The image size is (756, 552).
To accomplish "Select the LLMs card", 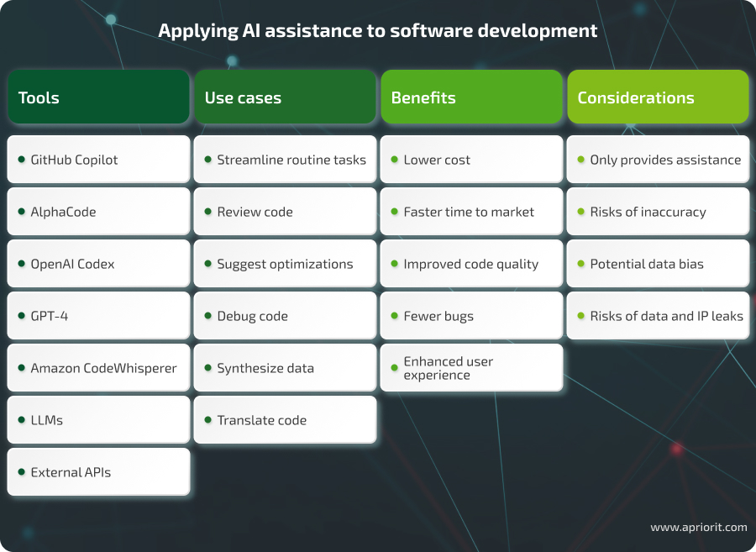I will tap(98, 419).
